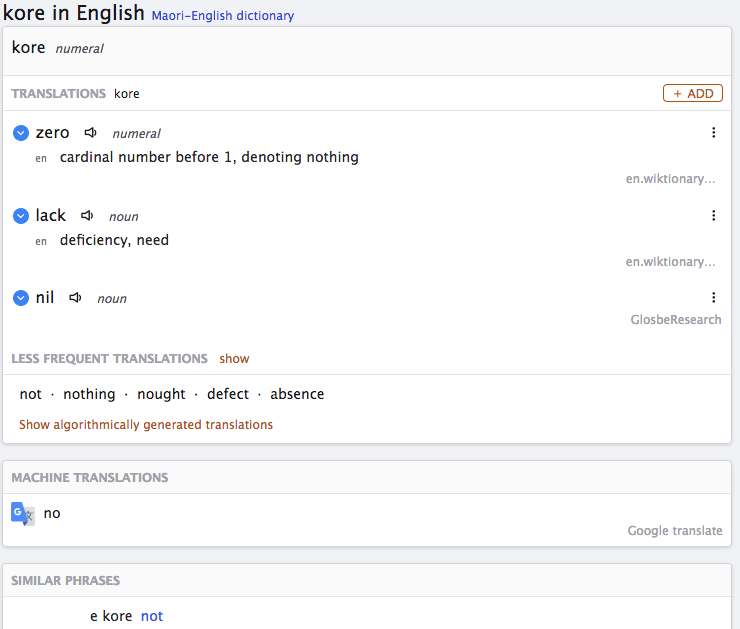Expand the nil translation entry chevron
Screen dimensions: 740x629
pyautogui.click(x=21, y=298)
